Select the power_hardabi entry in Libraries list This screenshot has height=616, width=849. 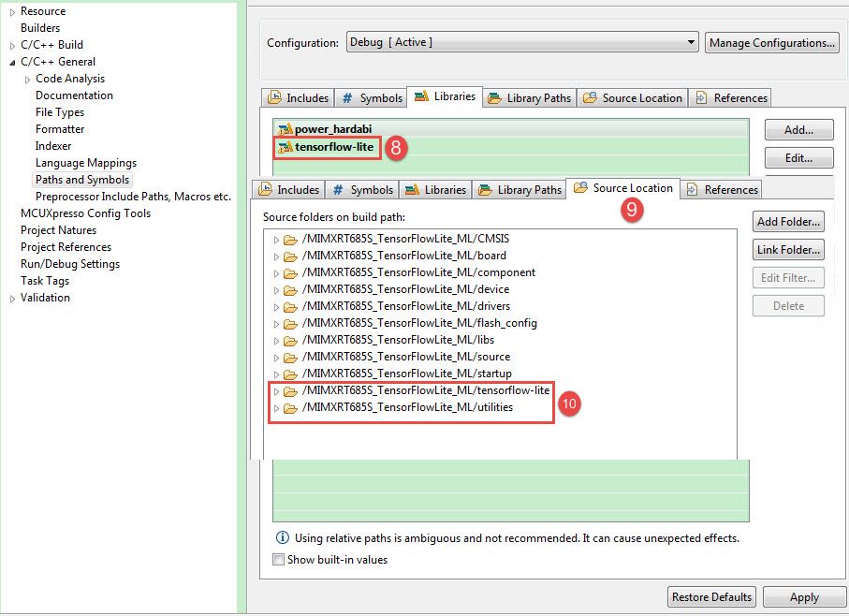(333, 129)
